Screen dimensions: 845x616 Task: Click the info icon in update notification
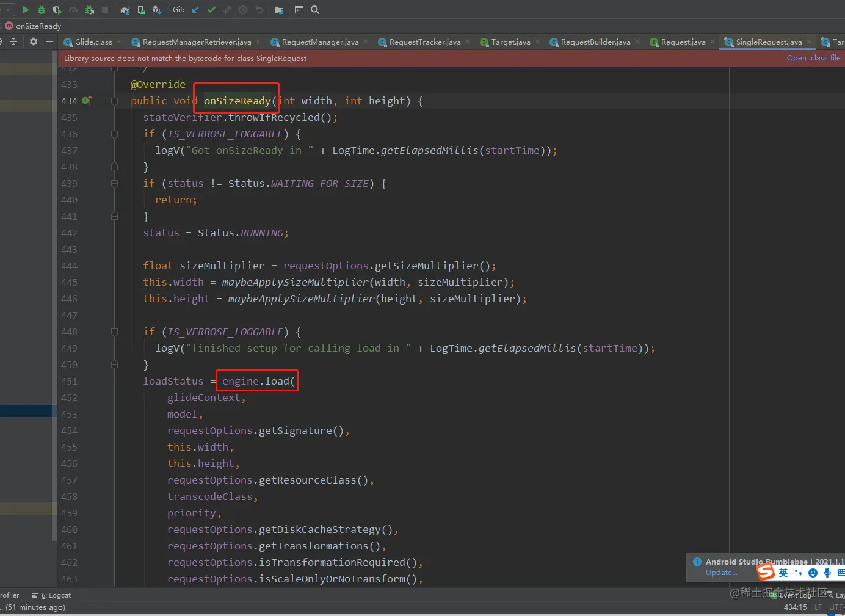click(697, 562)
